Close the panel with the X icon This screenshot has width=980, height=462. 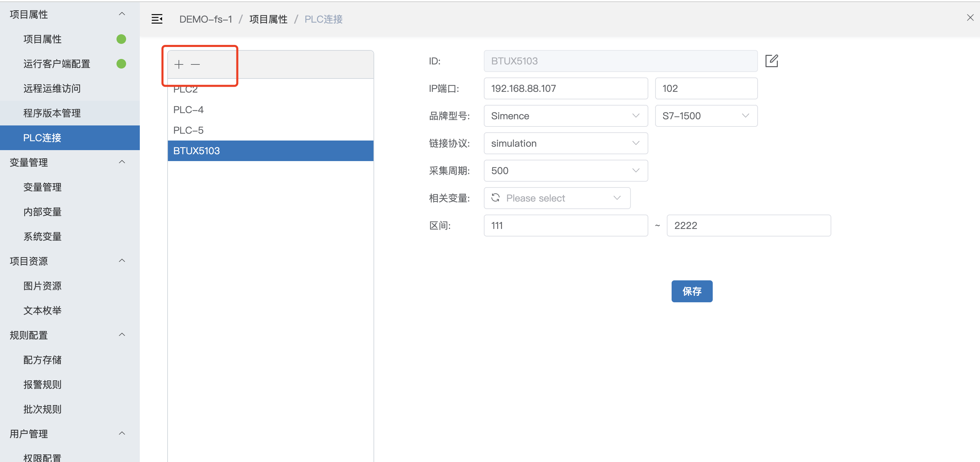pos(970,17)
